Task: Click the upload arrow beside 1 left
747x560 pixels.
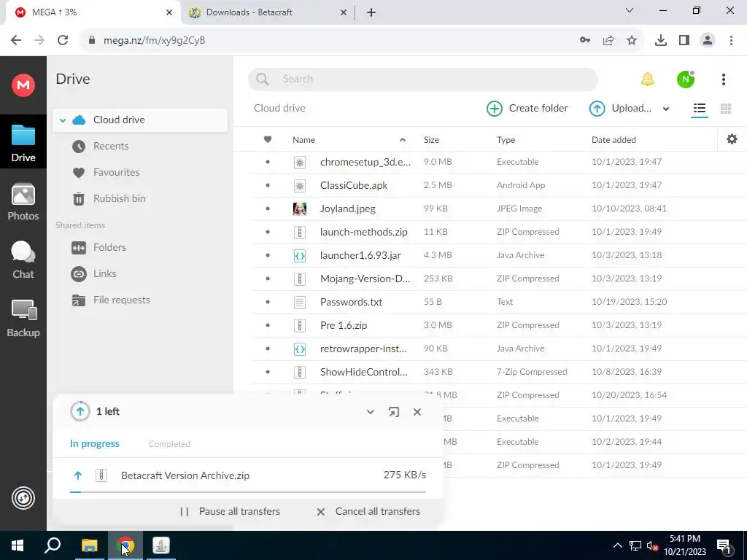Action: pyautogui.click(x=80, y=411)
